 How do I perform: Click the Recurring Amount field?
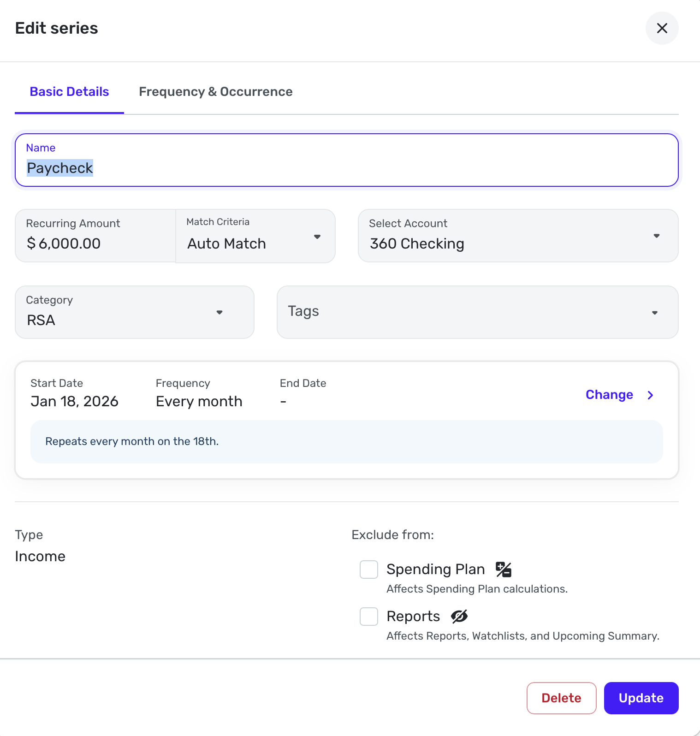tap(95, 237)
